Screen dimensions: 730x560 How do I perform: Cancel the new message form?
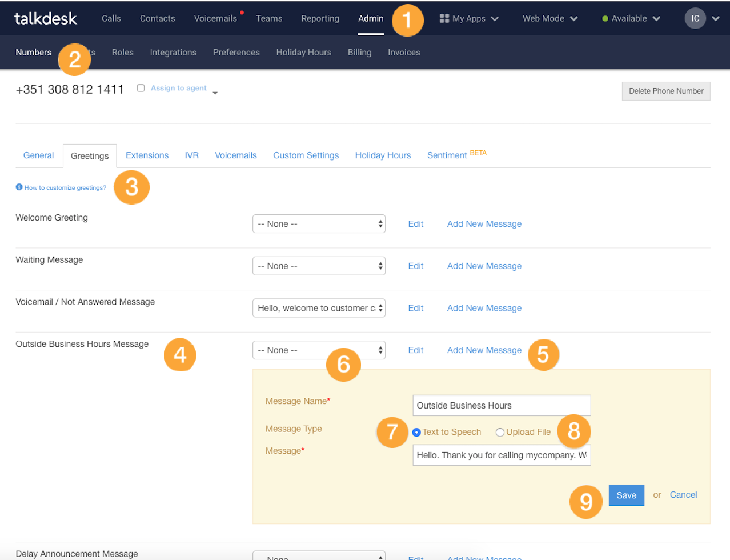pos(683,495)
